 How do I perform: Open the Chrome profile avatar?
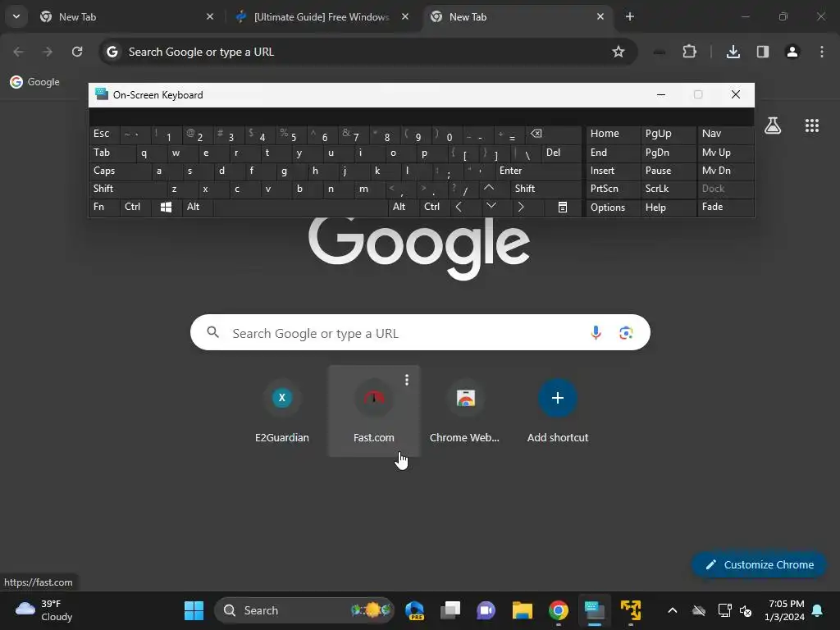coord(792,52)
